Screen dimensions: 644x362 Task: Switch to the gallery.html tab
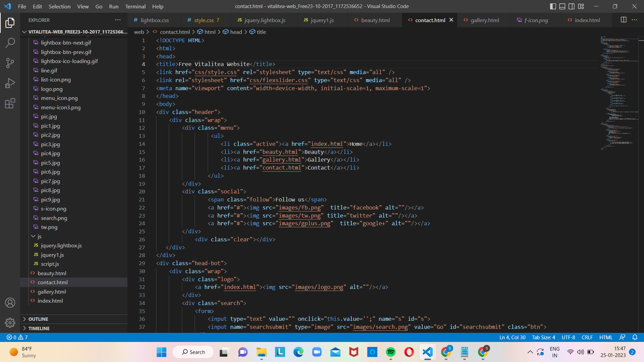(484, 20)
